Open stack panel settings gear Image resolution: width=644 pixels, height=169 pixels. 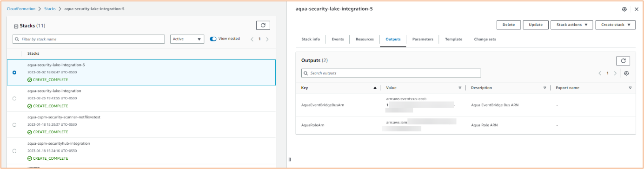pyautogui.click(x=624, y=9)
